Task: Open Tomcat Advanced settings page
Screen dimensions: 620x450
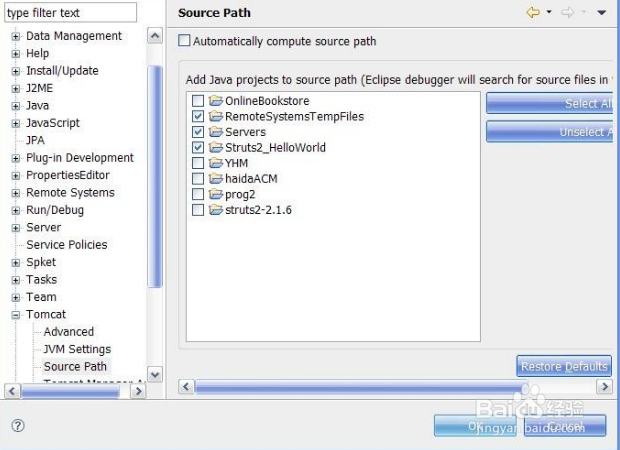Action: tap(68, 332)
